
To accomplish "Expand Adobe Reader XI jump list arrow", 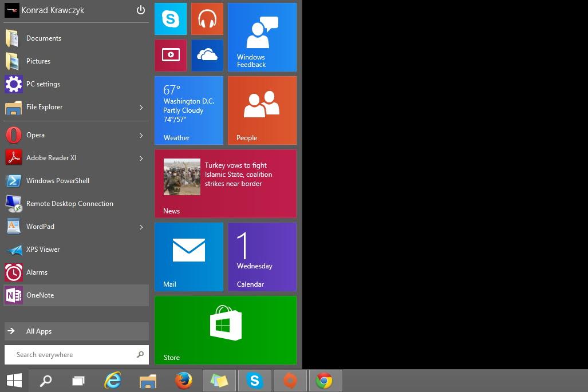I will pos(141,159).
